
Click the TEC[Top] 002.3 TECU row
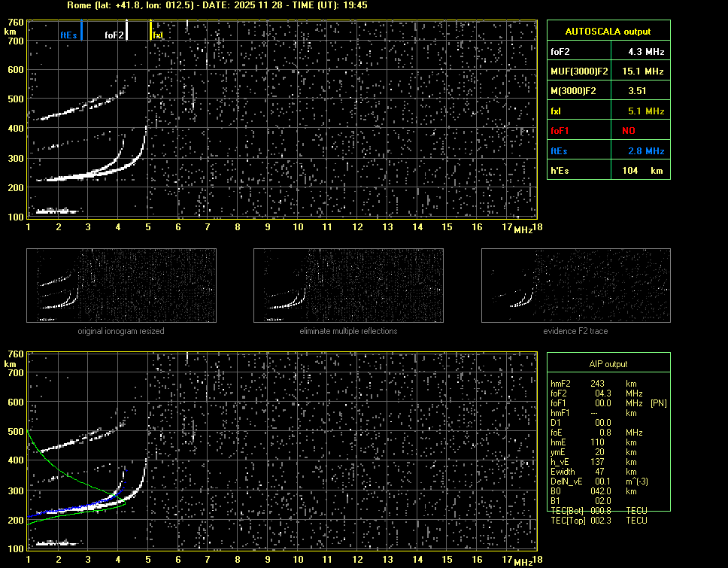tap(598, 521)
